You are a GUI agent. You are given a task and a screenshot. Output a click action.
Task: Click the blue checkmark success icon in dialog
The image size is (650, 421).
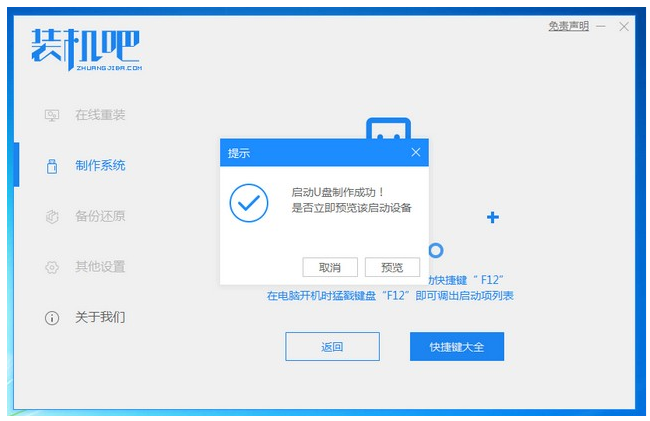point(249,203)
